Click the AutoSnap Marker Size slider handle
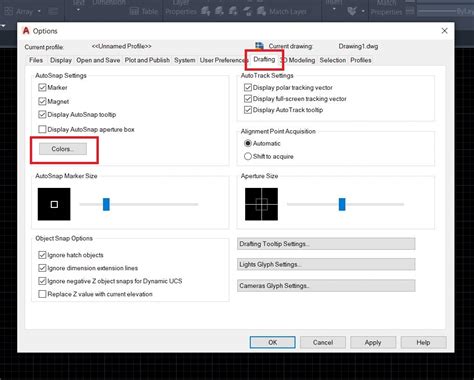The width and height of the screenshot is (474, 380). [106, 204]
